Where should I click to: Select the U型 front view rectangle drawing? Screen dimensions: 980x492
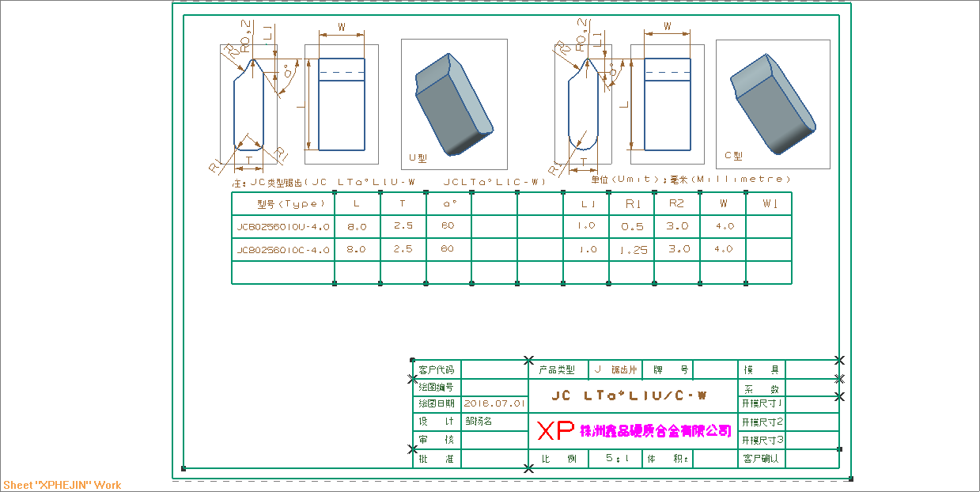[342, 104]
